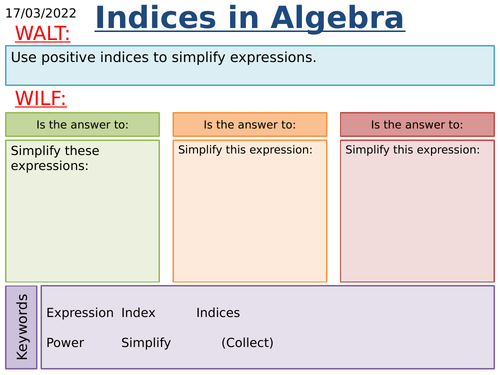This screenshot has width=500, height=375.
Task: Select the keyword Indices
Action: point(218,313)
